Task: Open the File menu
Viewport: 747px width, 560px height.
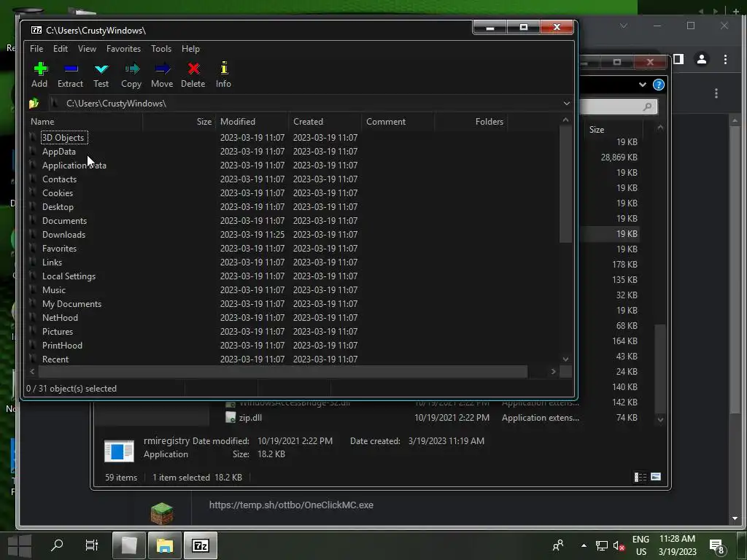Action: point(36,49)
